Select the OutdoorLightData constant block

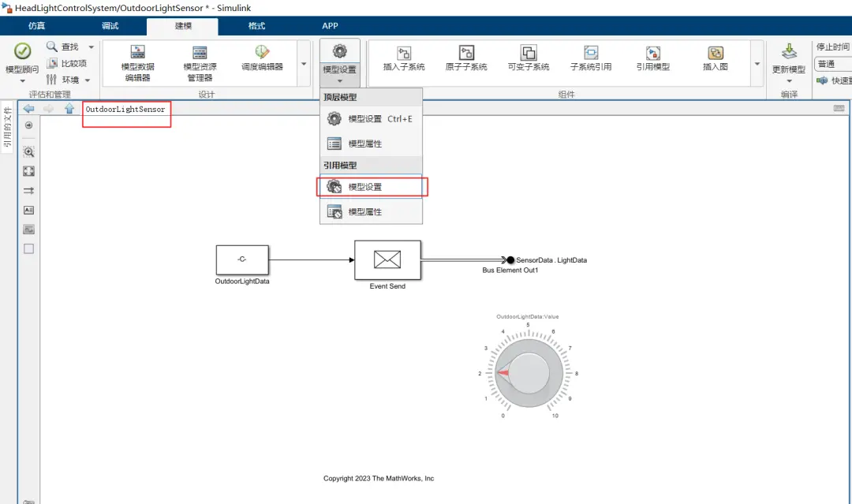click(242, 260)
